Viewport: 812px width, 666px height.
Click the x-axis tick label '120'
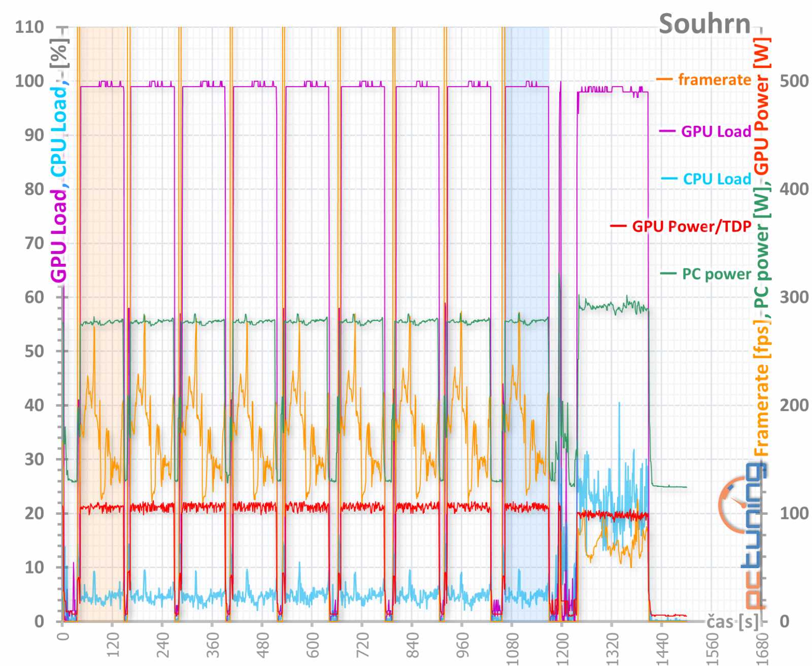point(113,645)
